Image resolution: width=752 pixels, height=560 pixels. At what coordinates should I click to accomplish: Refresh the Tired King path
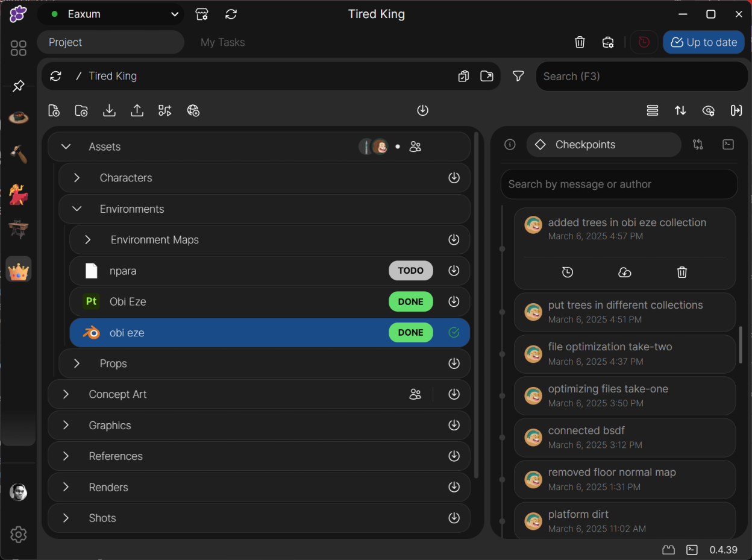tap(56, 76)
